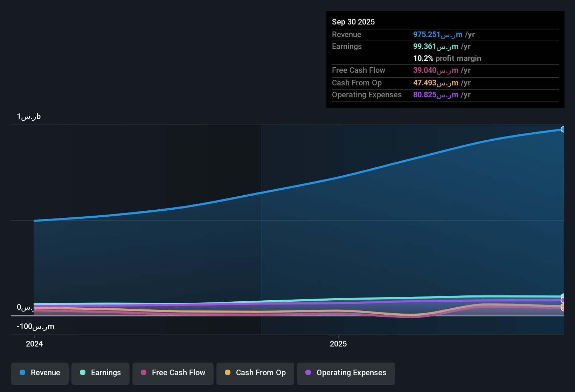Toggle the Operating Expenses series display
575x392 pixels.
[346, 373]
